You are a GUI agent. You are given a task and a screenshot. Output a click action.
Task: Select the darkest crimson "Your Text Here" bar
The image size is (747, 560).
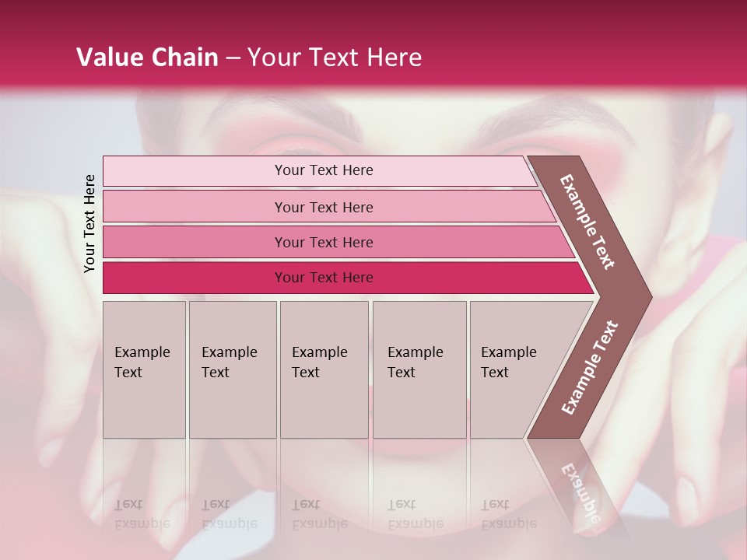pyautogui.click(x=323, y=278)
